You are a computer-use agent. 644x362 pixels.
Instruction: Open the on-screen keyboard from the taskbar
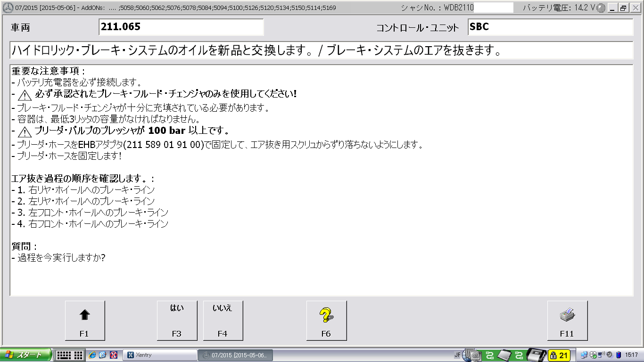coord(70,355)
